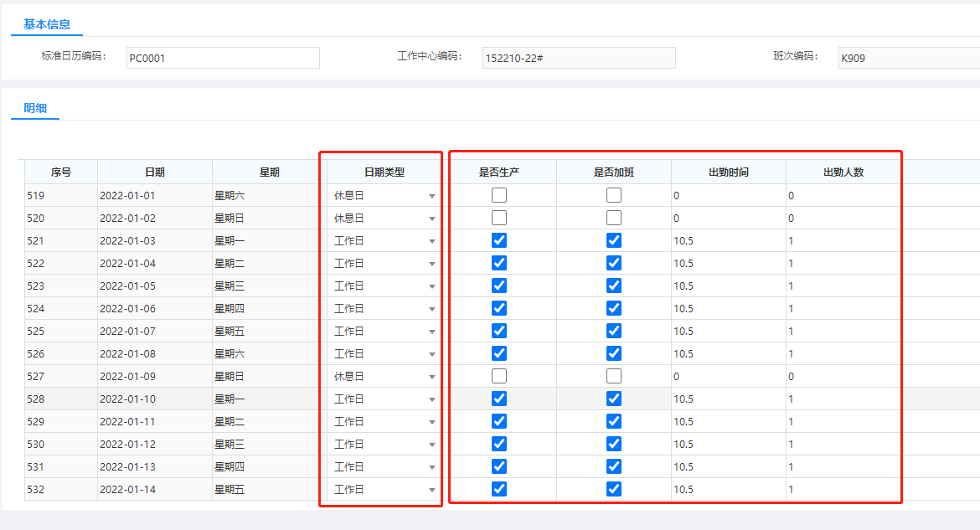Check 是否加班 on row 序号 527

click(x=614, y=376)
